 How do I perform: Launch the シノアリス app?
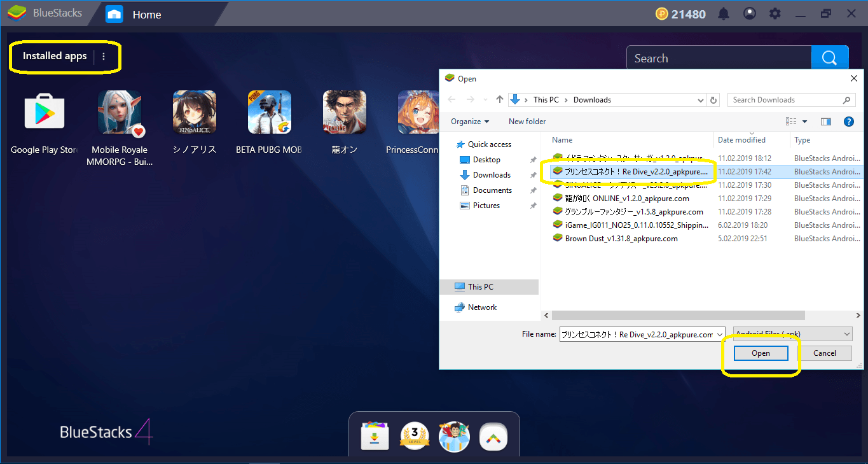[195, 112]
